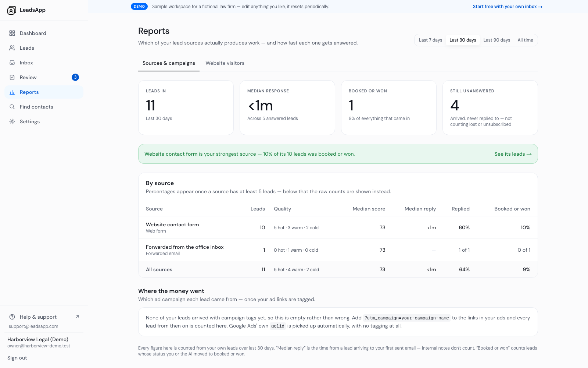
Task: Click the ?utm_campaign=your-campaign-name code snippet
Action: coord(407,318)
